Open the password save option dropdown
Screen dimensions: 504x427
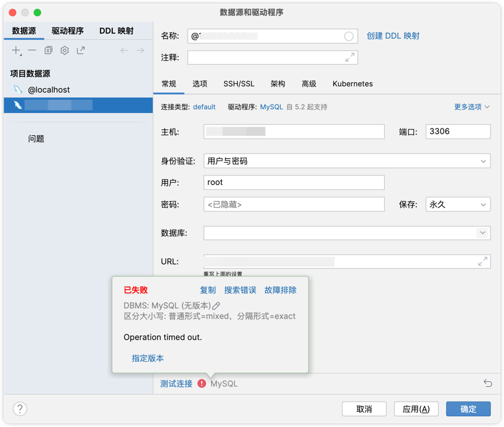click(x=458, y=204)
